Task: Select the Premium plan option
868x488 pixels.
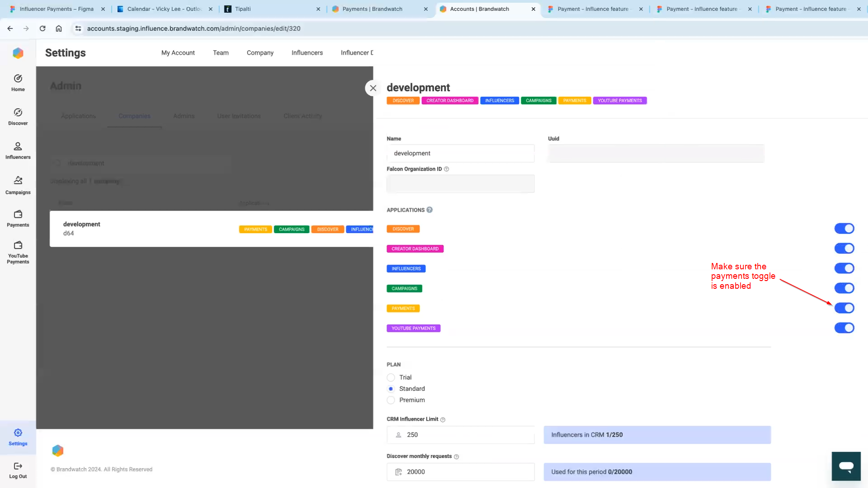Action: (391, 400)
